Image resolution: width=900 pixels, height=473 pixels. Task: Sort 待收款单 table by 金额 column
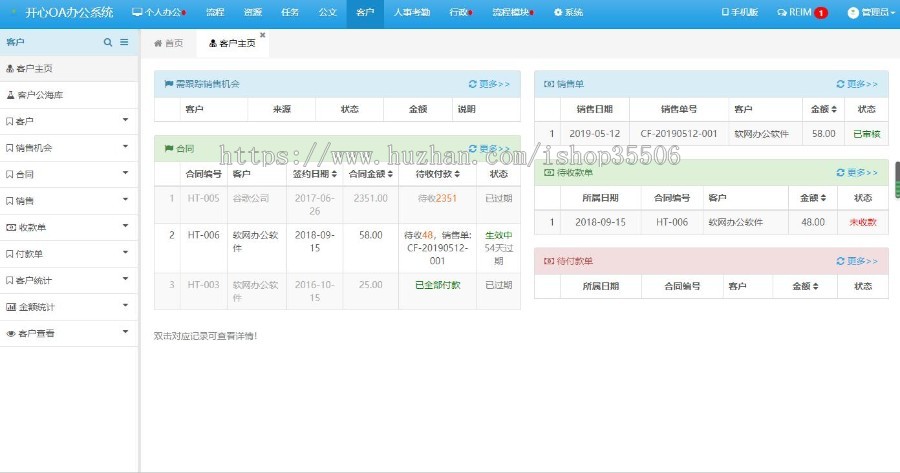click(823, 198)
